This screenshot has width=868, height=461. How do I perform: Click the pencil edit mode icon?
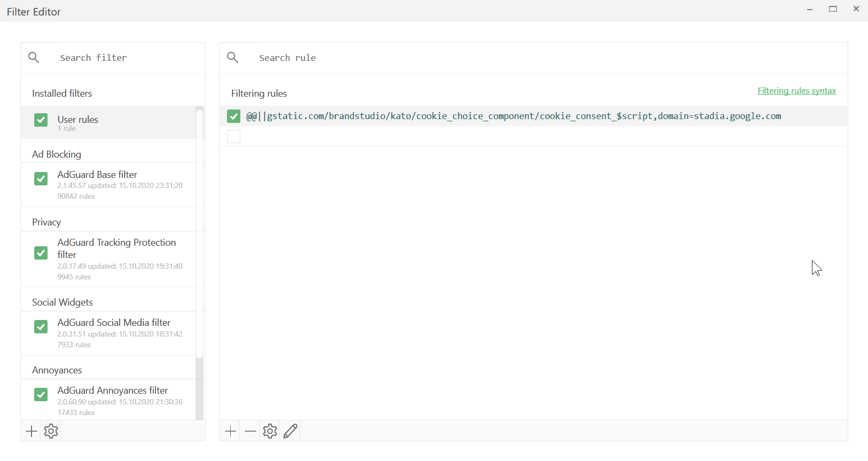[x=291, y=432]
